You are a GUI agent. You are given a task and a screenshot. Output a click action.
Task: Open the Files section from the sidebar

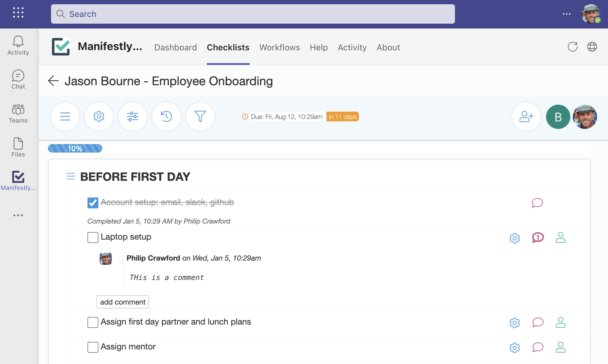pos(18,147)
